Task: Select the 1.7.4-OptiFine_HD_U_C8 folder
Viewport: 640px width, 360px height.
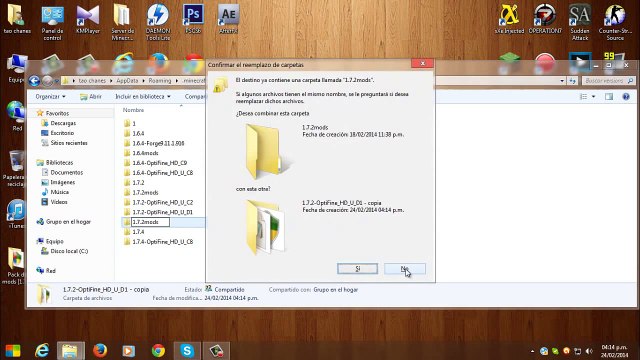Action: pos(162,242)
